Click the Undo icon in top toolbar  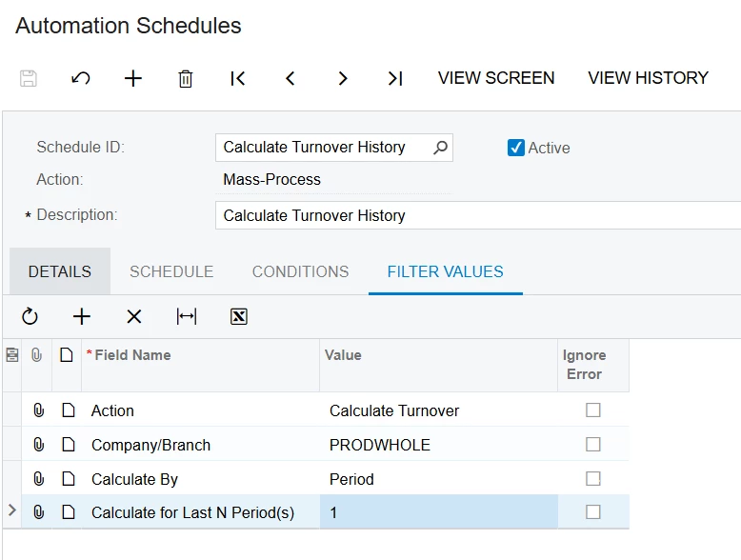tap(81, 78)
